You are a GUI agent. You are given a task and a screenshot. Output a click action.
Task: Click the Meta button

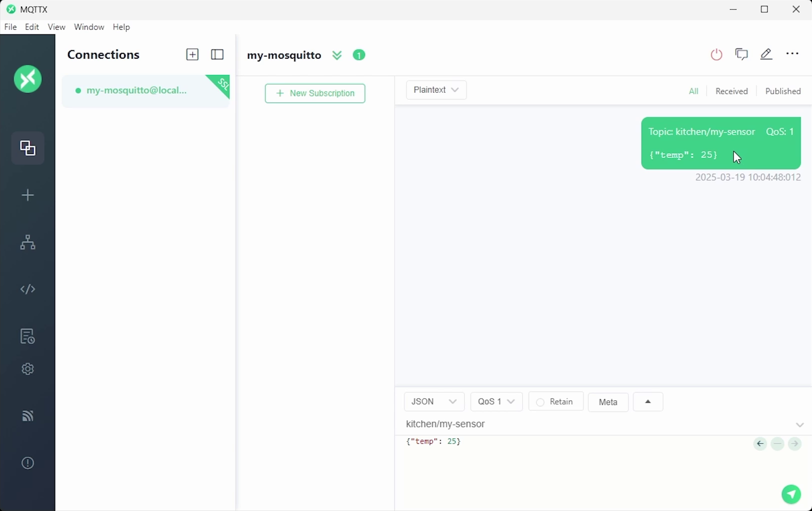[x=608, y=402]
